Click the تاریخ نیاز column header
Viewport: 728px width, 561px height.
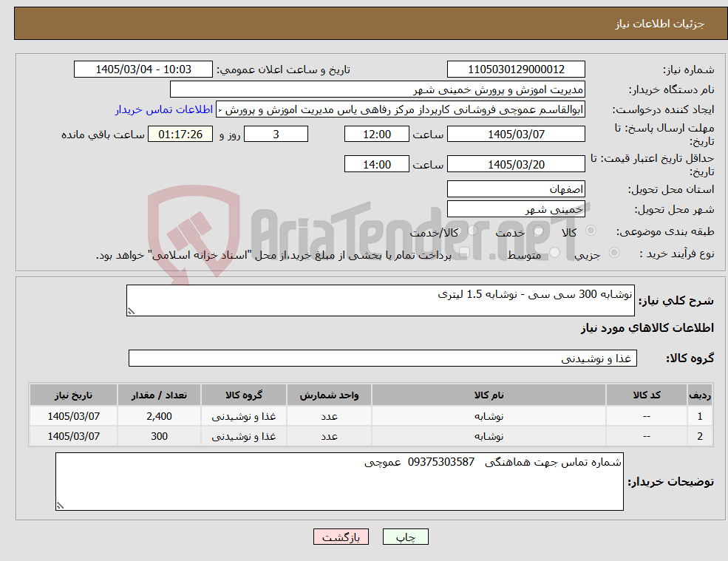click(x=73, y=395)
